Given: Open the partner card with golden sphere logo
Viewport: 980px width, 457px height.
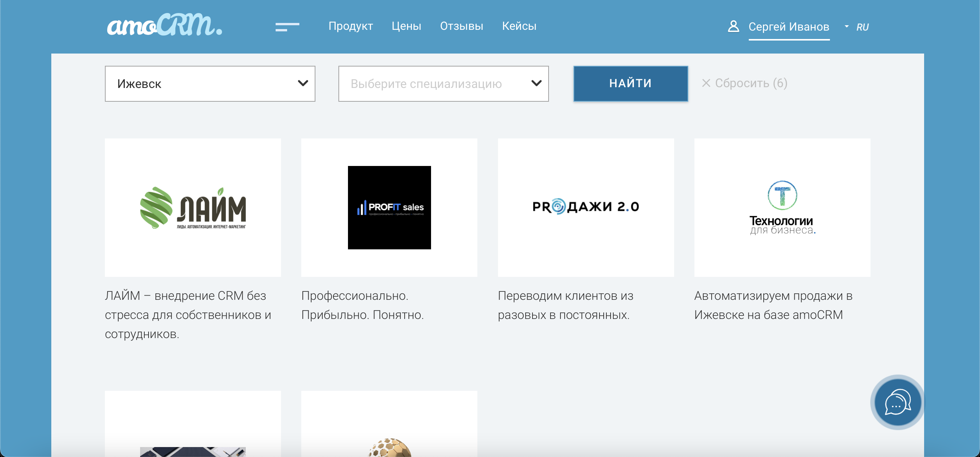Looking at the screenshot, I should [x=389, y=424].
